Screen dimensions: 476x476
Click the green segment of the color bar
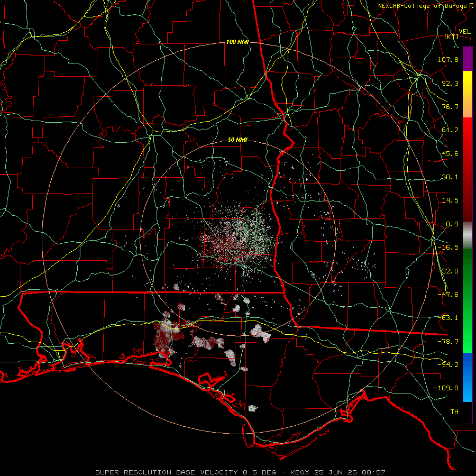tap(467, 300)
